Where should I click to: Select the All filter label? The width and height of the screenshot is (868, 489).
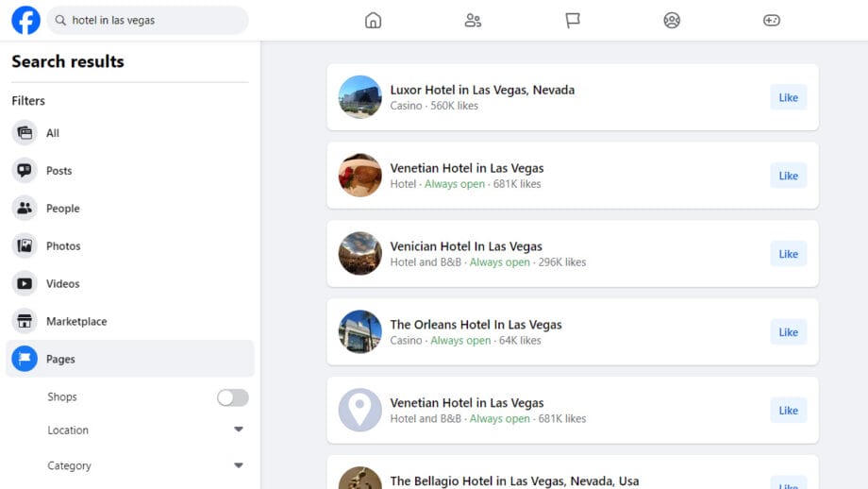point(53,133)
